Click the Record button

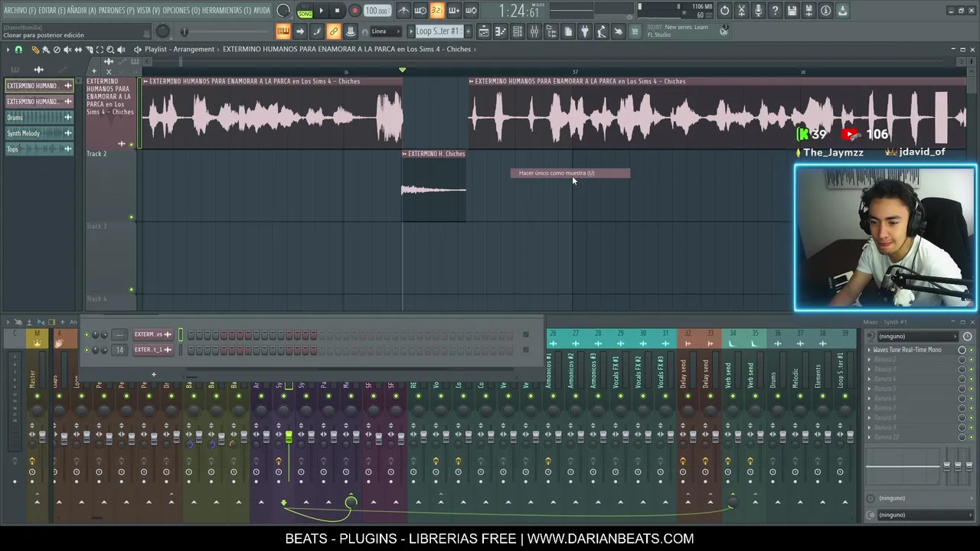pyautogui.click(x=354, y=11)
